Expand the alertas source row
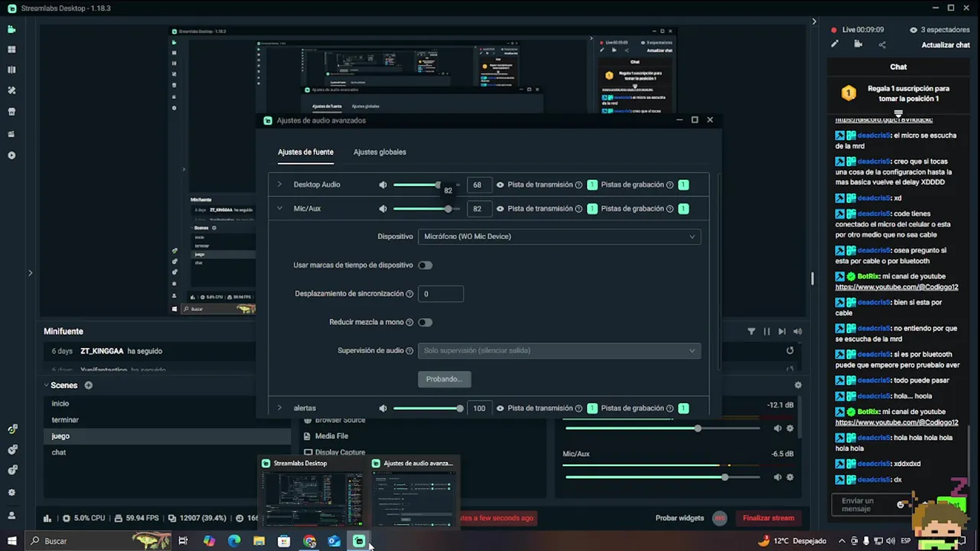This screenshot has height=551, width=980. [x=279, y=409]
